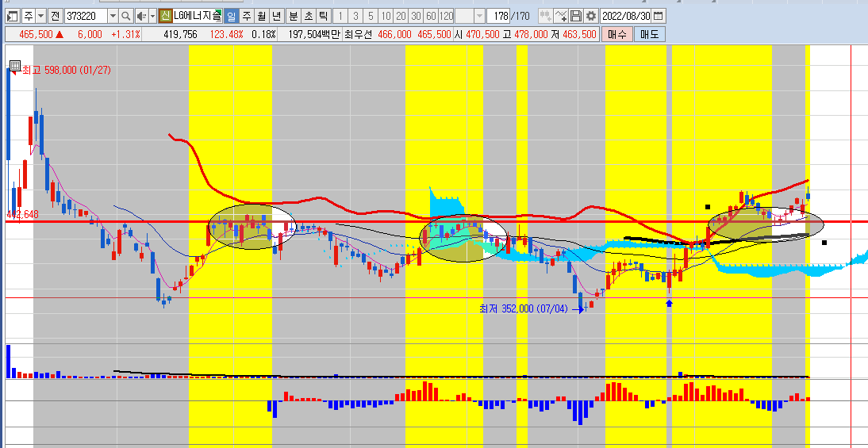868x448 pixels.
Task: Click the 442,648 price line label
Action: (23, 214)
